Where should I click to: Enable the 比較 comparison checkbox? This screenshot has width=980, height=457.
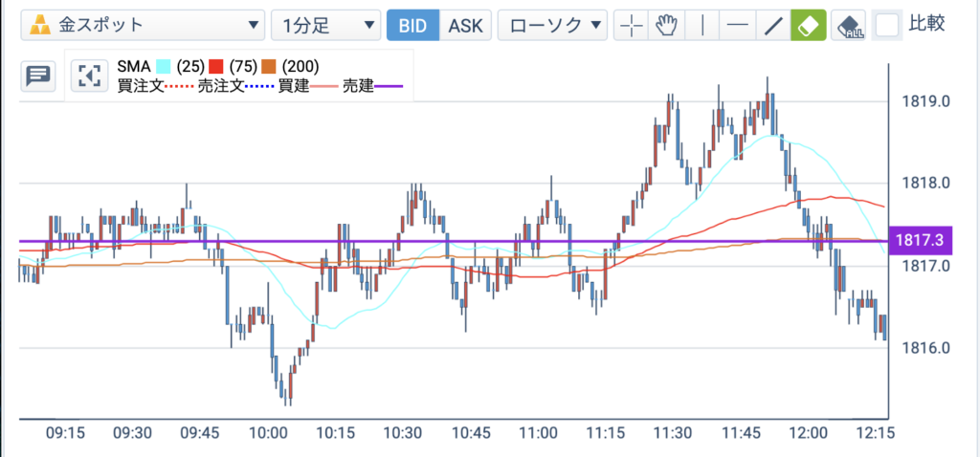[887, 26]
